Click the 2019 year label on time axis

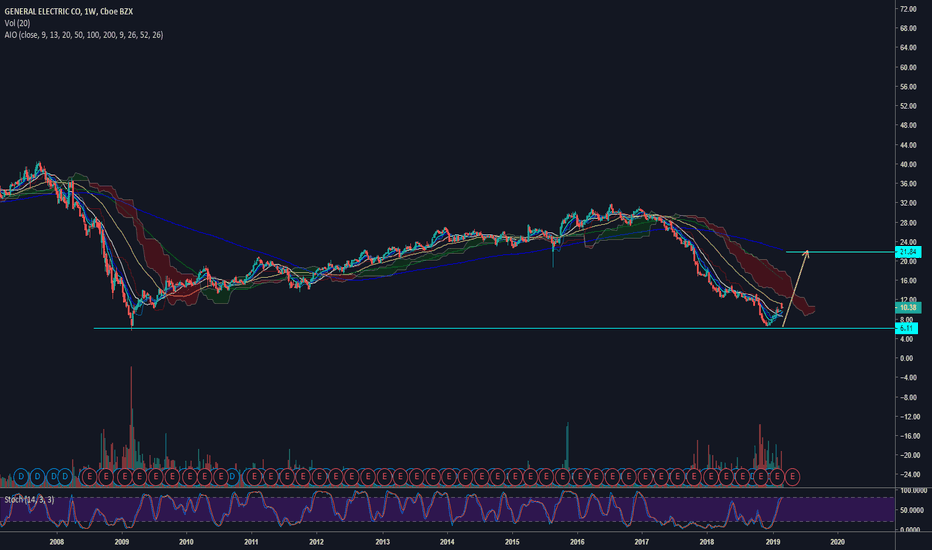[x=773, y=542]
